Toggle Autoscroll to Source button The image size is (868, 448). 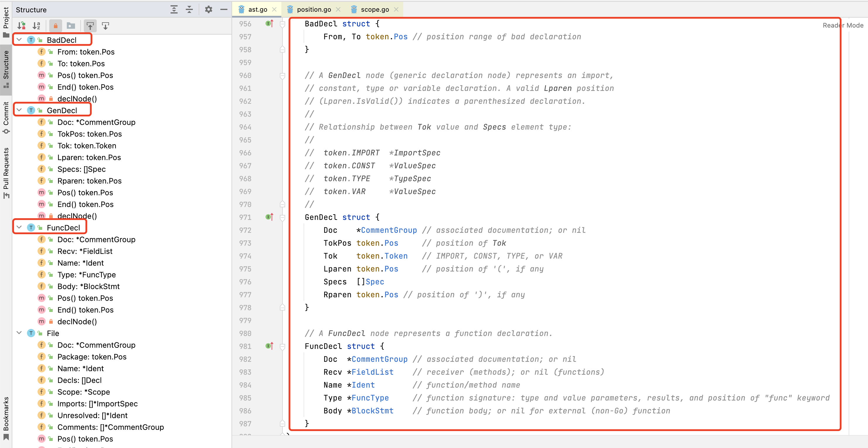coord(90,26)
